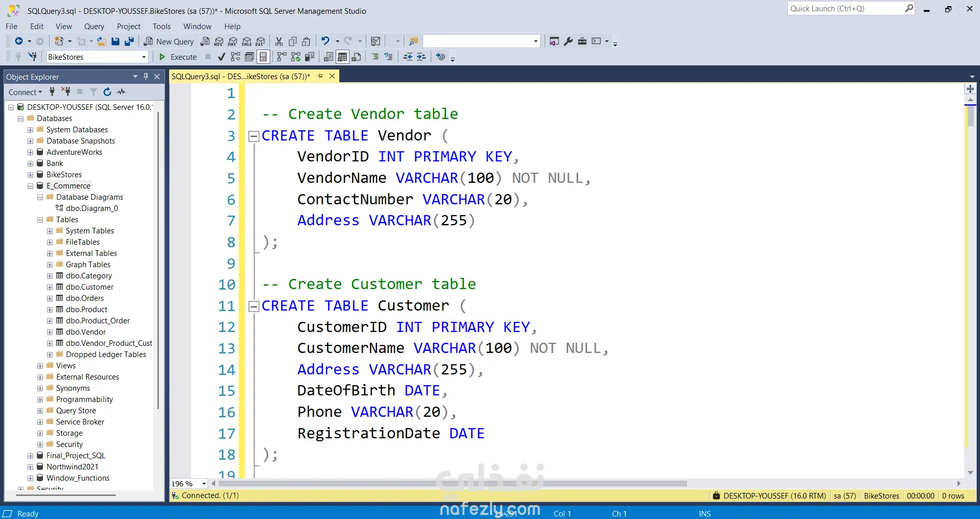
Task: Open the BikeStores database dropdown
Action: click(144, 57)
